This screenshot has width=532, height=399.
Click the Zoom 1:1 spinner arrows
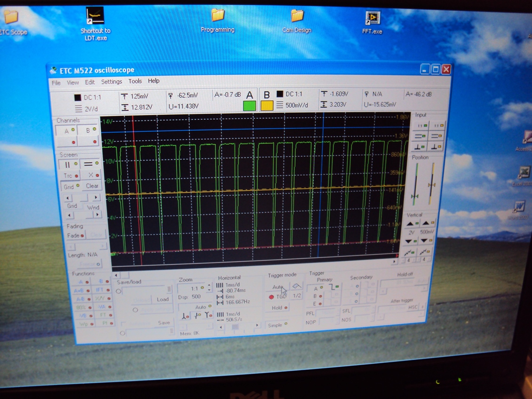tap(209, 287)
